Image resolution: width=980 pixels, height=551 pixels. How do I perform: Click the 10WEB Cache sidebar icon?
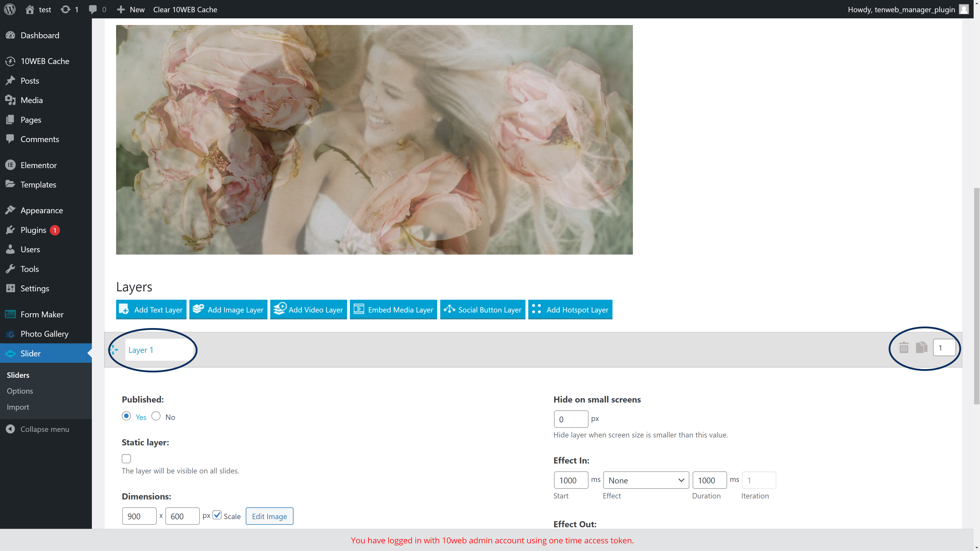coord(10,61)
